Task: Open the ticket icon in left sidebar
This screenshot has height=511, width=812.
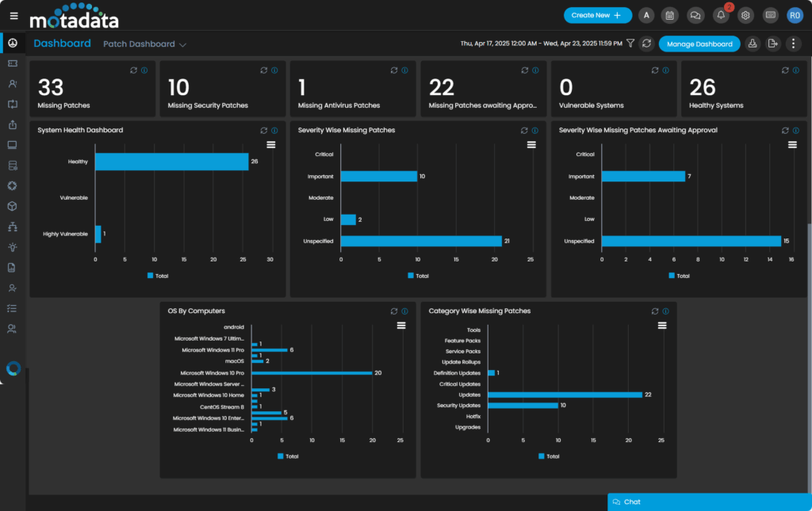Action: [13, 63]
